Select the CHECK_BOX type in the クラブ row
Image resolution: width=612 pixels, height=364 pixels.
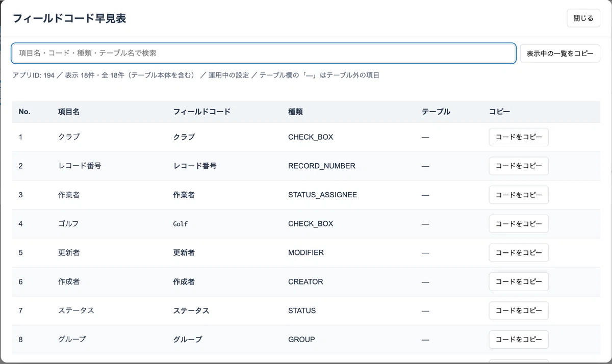point(311,137)
